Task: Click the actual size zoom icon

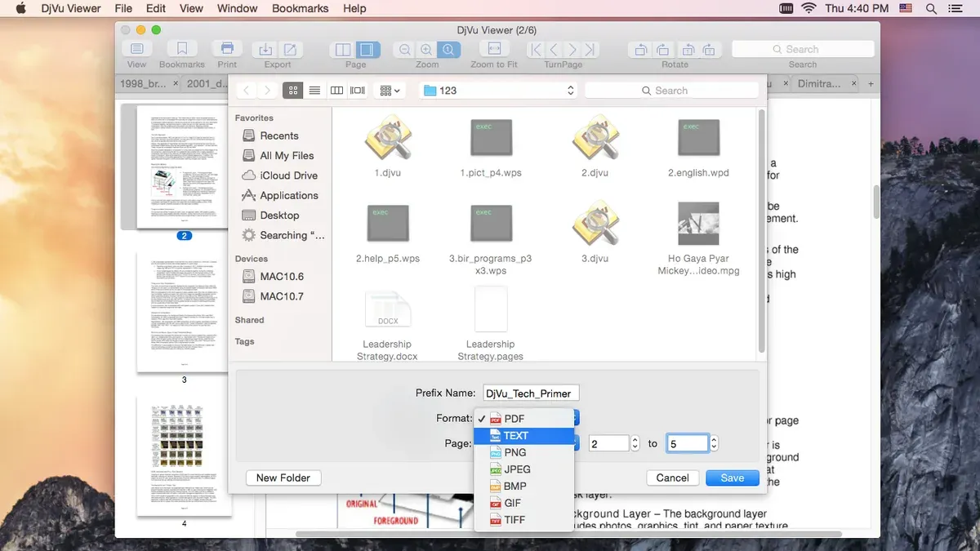Action: [x=448, y=50]
